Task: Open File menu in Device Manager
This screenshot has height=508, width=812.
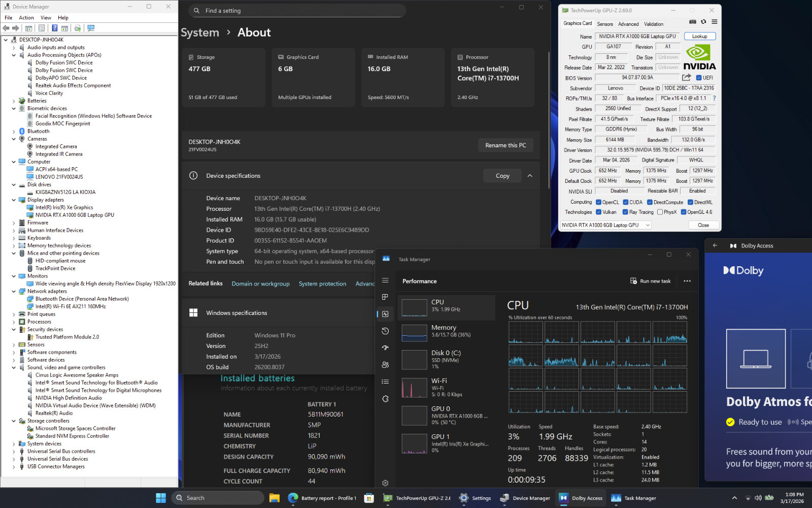Action: click(x=8, y=18)
